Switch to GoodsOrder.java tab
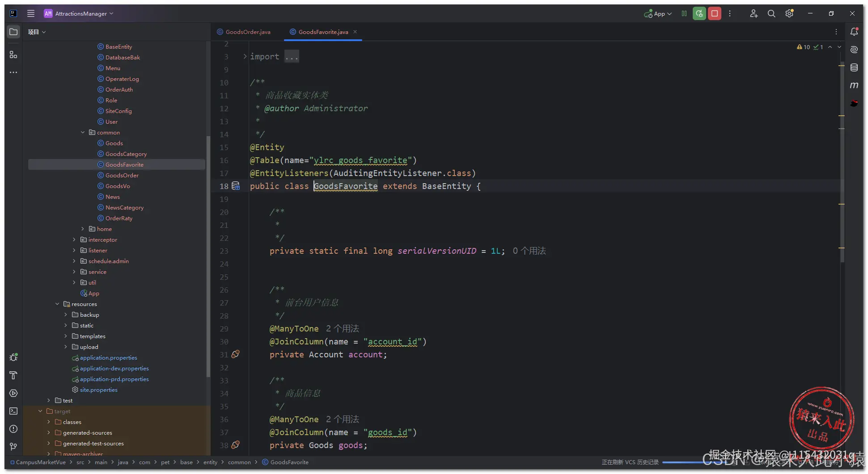The height and width of the screenshot is (474, 868). click(x=244, y=32)
